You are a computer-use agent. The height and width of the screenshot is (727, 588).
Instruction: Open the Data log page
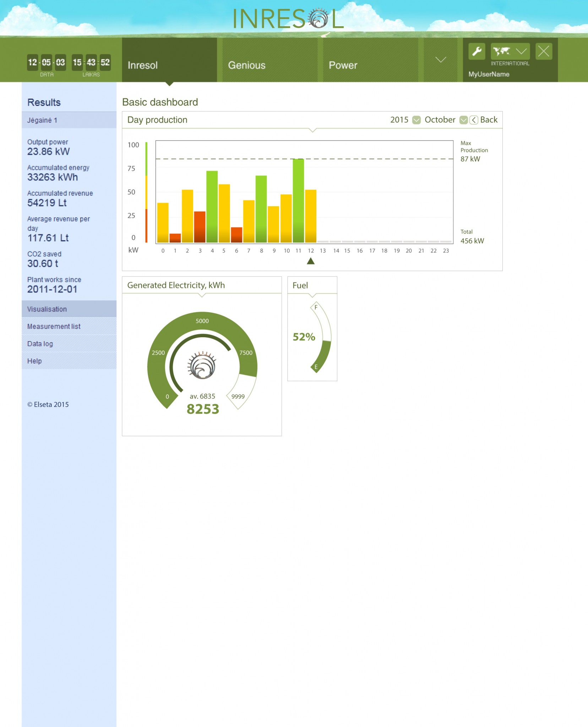click(x=40, y=344)
